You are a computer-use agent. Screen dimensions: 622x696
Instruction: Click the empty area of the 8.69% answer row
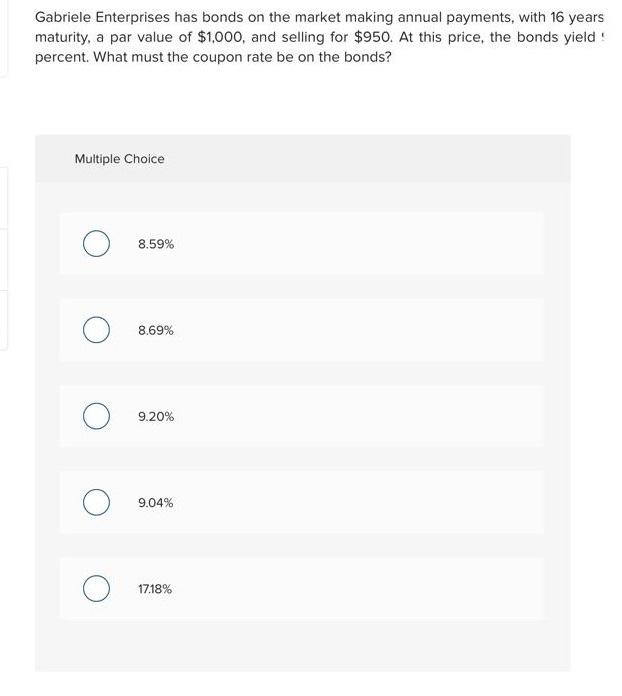click(355, 330)
